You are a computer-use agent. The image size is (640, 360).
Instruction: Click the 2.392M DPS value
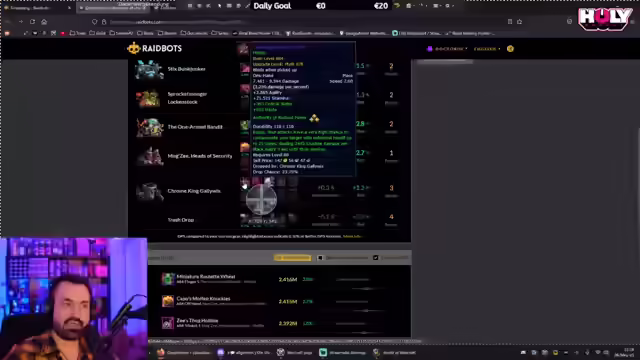288,324
